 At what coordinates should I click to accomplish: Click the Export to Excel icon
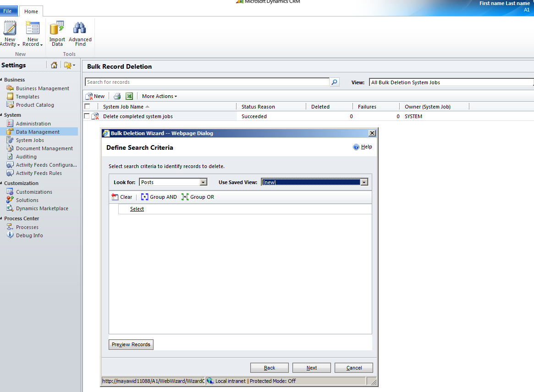(129, 96)
